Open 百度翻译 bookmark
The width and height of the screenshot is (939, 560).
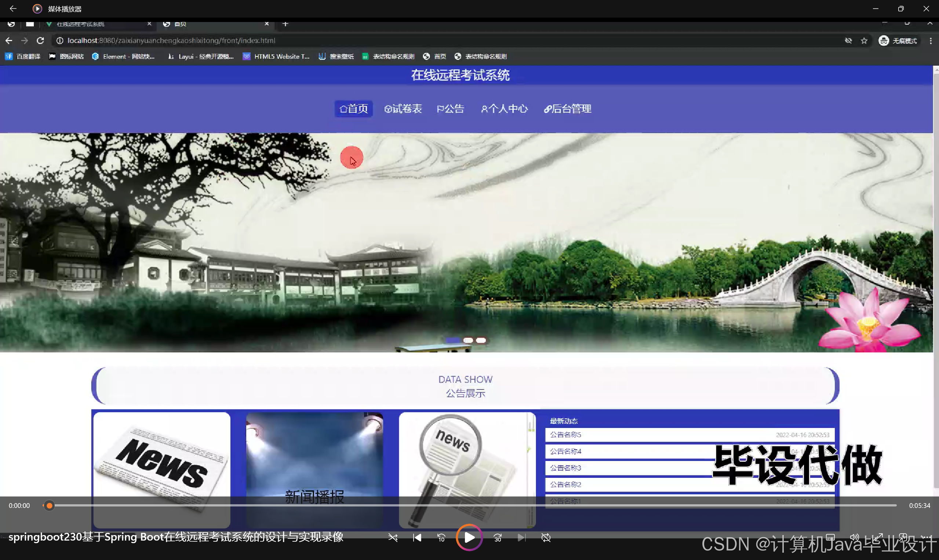(x=23, y=56)
